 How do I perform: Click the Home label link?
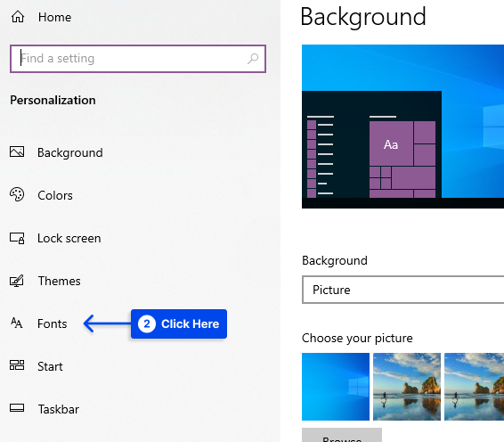click(x=54, y=17)
